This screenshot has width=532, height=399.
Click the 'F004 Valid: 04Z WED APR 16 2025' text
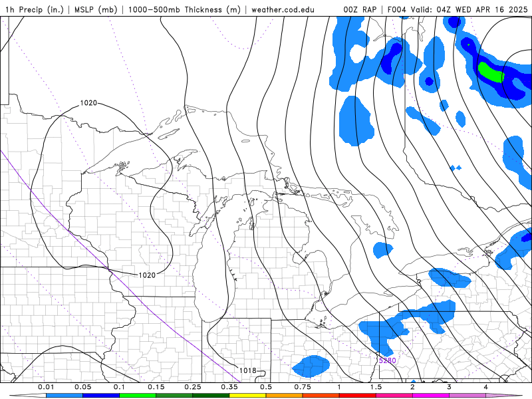(458, 10)
